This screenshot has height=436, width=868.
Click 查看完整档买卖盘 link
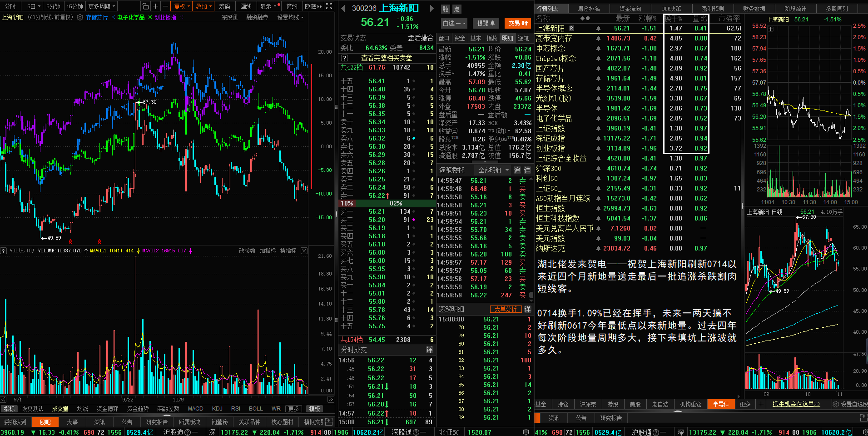point(387,58)
